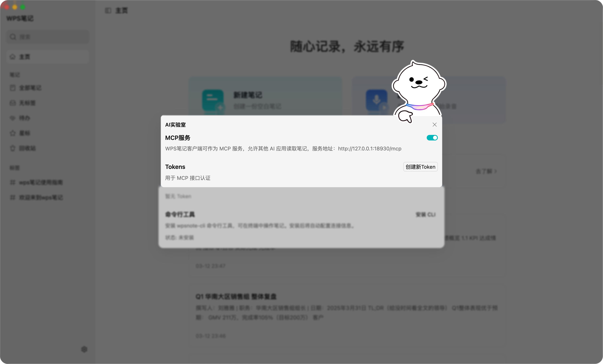This screenshot has height=364, width=603.
Task: Select the 无标签 notes filter
Action: (x=27, y=103)
